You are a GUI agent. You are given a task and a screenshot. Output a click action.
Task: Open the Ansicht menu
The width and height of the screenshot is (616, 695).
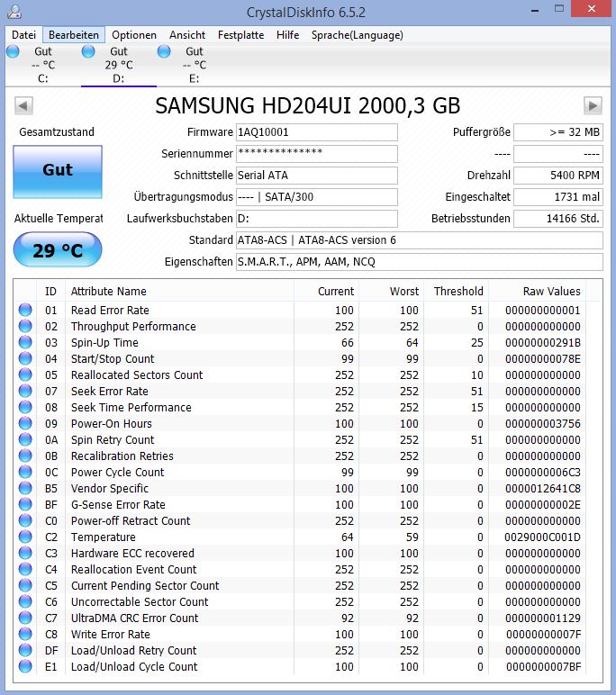click(x=187, y=35)
